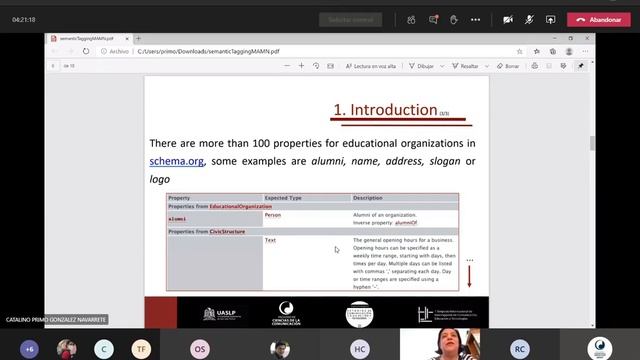Select participant avatar with initial C
The width and height of the screenshot is (640, 360).
tap(104, 349)
